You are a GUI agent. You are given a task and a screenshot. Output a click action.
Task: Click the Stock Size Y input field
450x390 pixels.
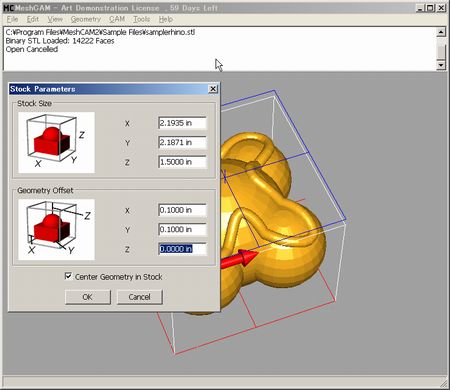pyautogui.click(x=182, y=143)
